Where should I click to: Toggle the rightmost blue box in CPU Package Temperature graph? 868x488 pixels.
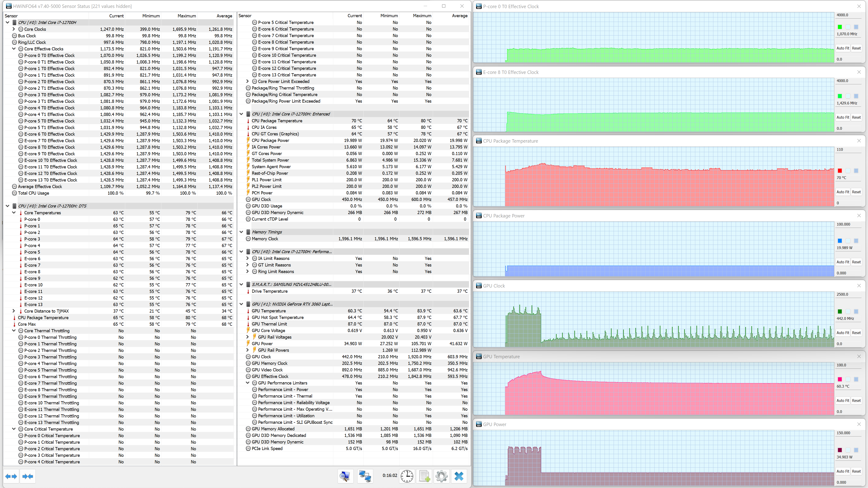[x=856, y=171]
